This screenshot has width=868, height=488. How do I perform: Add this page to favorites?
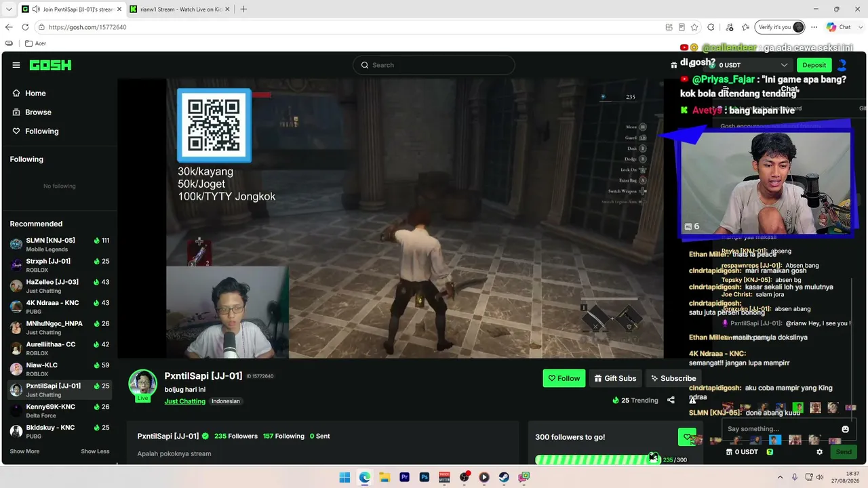[x=694, y=27]
